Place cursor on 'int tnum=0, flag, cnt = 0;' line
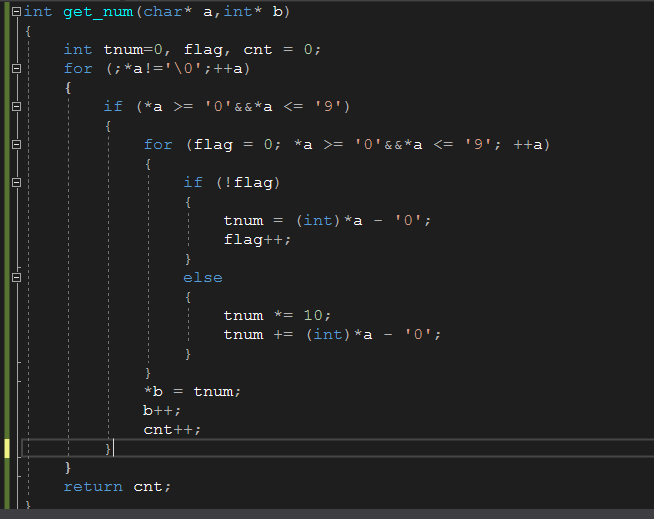 [x=192, y=50]
